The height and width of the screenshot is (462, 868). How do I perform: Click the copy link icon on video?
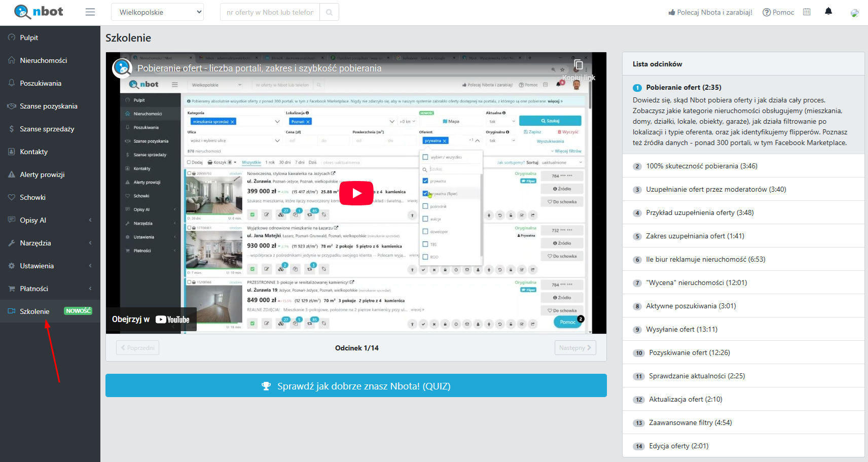(578, 65)
